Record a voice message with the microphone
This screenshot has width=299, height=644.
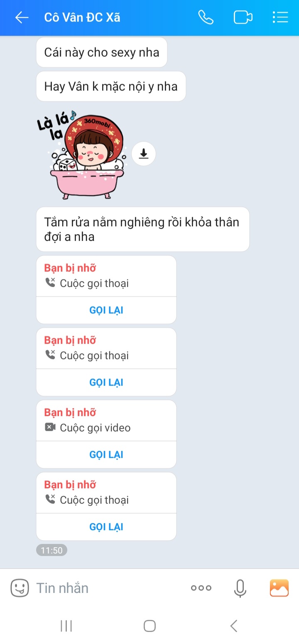click(x=240, y=588)
